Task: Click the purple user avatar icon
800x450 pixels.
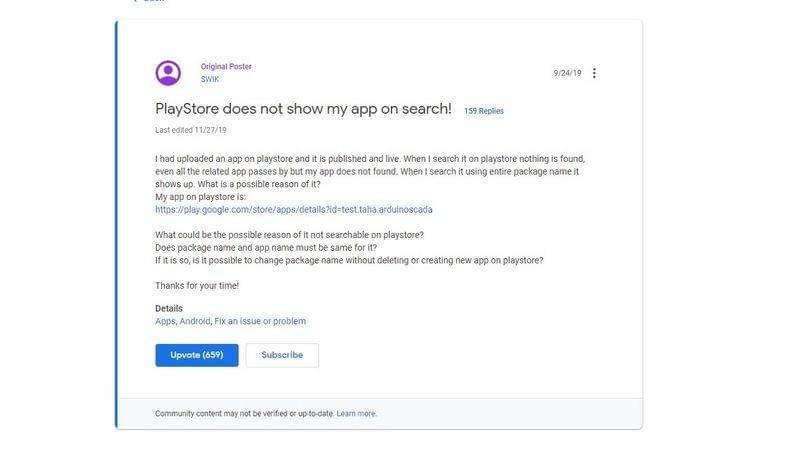Action: (168, 73)
